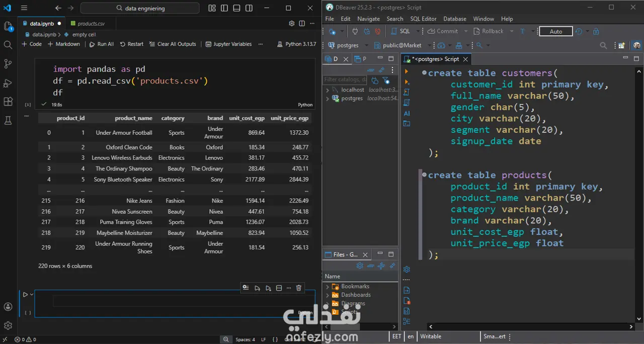Open dropdown beside the run cell button
Image resolution: width=644 pixels, height=344 pixels.
pos(32,295)
